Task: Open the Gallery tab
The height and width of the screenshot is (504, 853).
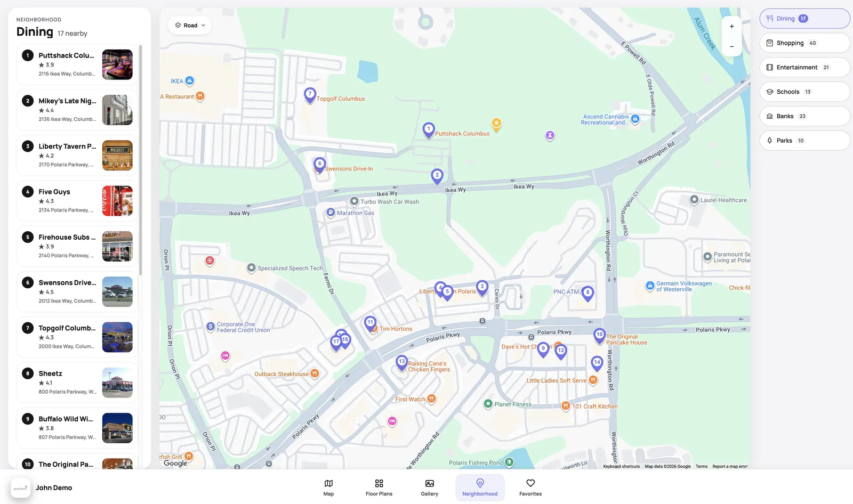Action: click(x=430, y=487)
